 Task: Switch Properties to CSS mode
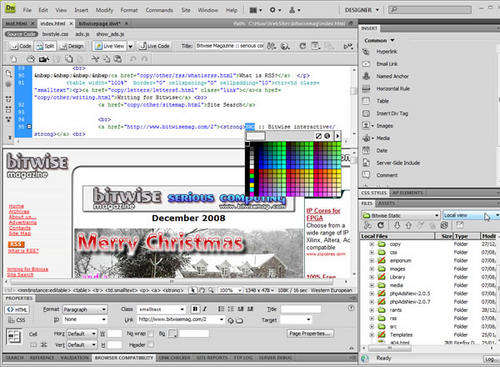(17, 320)
